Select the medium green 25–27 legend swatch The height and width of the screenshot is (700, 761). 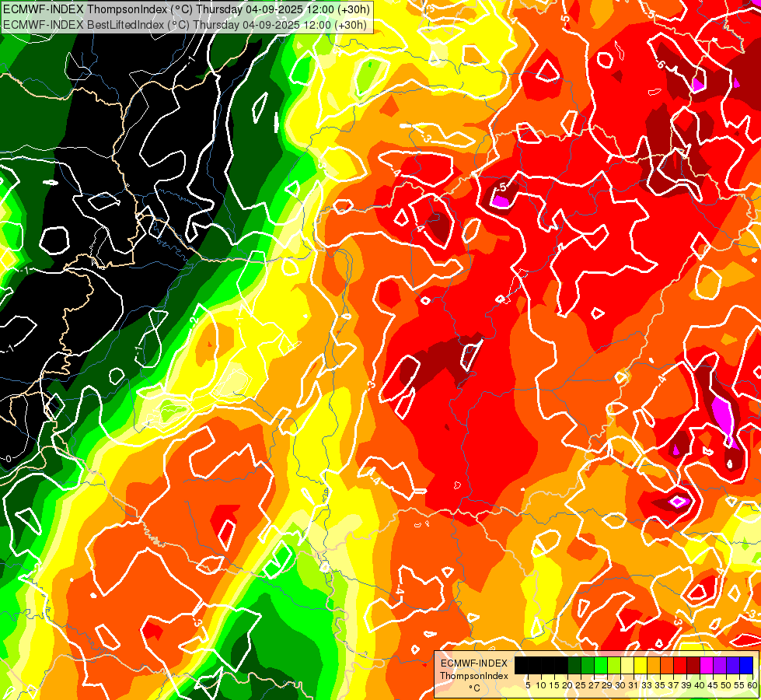(587, 665)
